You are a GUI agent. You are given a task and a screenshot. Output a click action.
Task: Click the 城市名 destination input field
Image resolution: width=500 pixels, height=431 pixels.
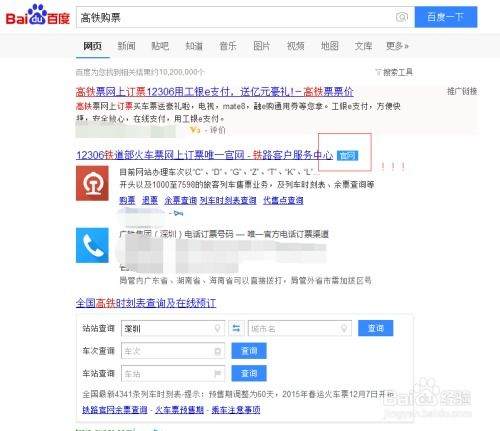click(300, 329)
